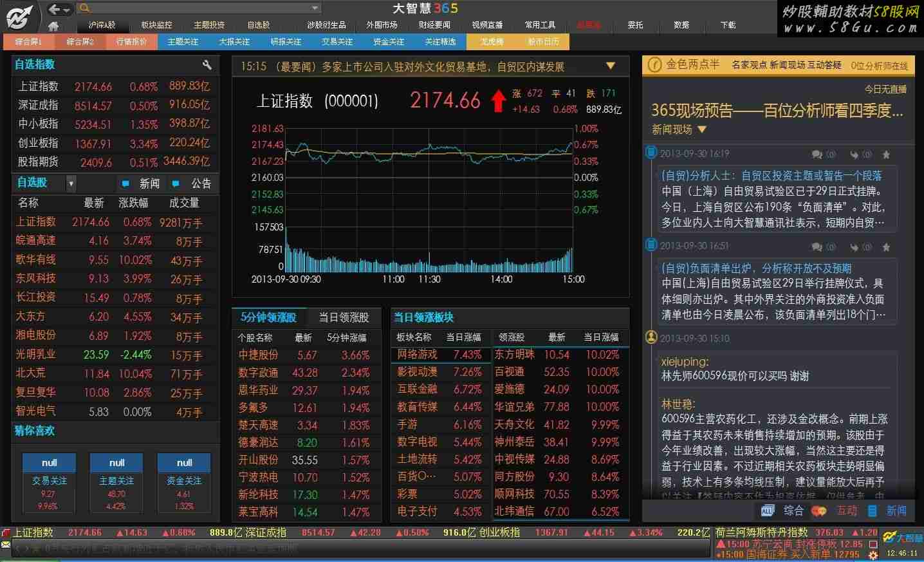Click comment bubble icon on 16:19 post

(817, 155)
